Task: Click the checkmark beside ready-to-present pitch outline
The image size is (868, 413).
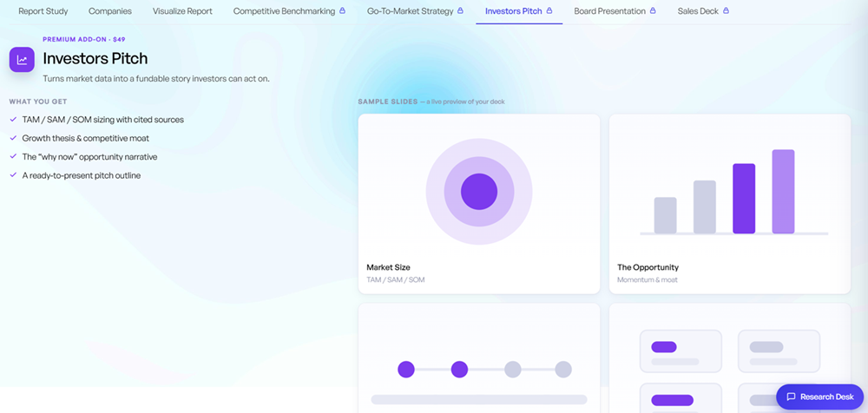Action: pos(13,175)
